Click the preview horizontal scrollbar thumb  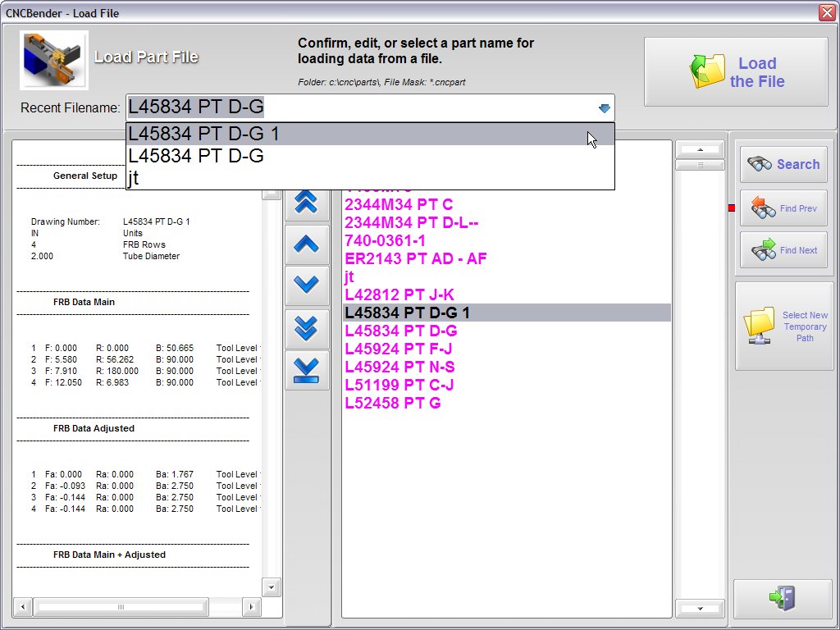click(x=120, y=607)
